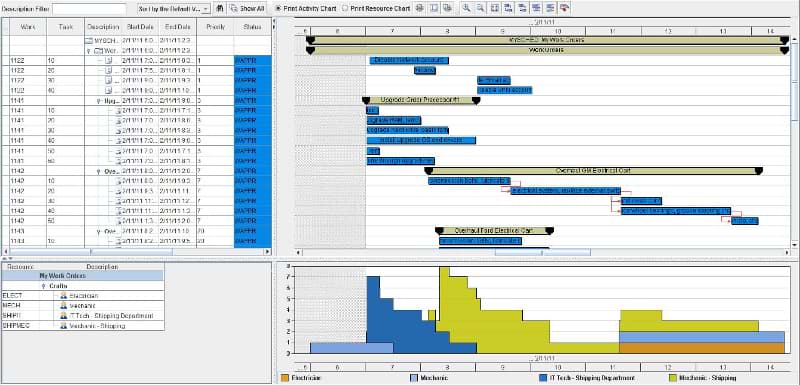The height and width of the screenshot is (385, 800).
Task: Select the Print Resource Chart radio button
Action: coord(345,8)
